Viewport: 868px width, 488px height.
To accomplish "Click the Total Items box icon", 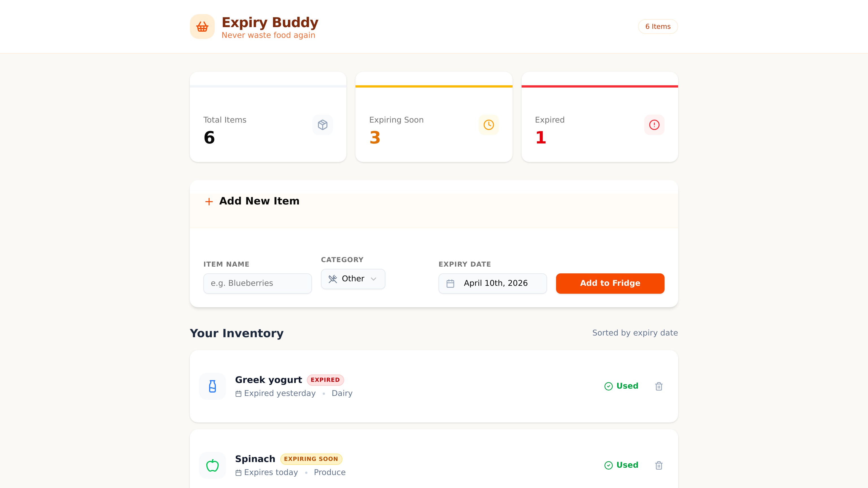I will pos(322,125).
